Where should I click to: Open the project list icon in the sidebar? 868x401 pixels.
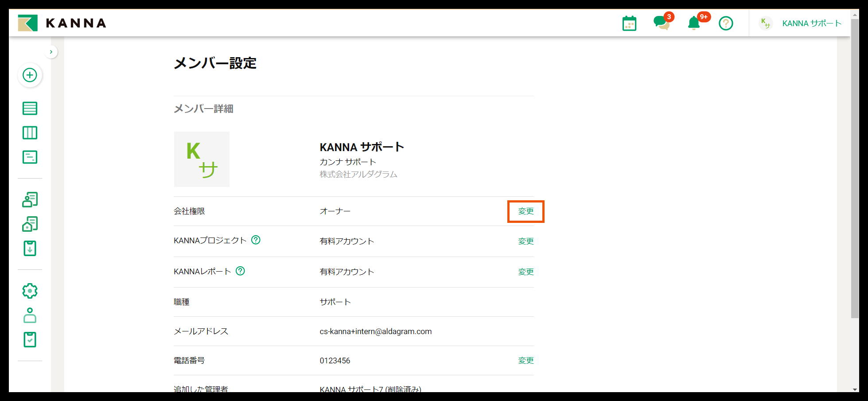point(30,108)
